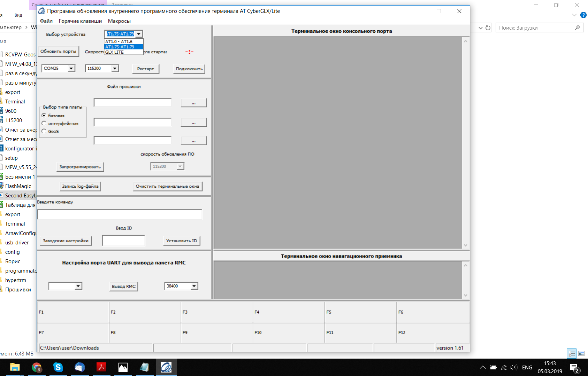The image size is (588, 376).
Task: Click the Thunderbird mail taskbar icon
Action: pyautogui.click(x=79, y=367)
